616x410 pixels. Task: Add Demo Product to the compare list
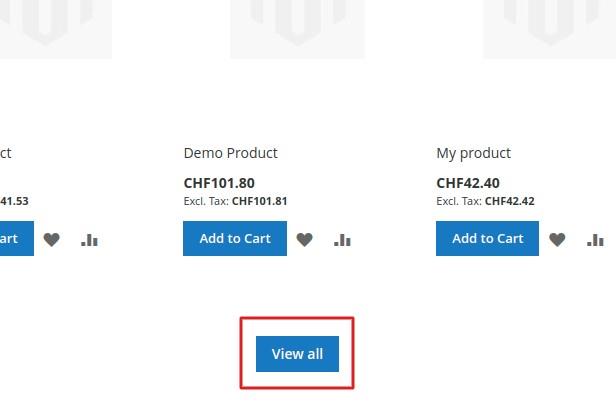(343, 239)
